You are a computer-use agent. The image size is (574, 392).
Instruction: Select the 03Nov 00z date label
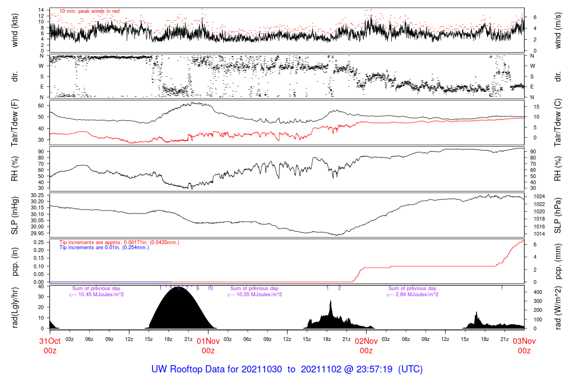point(524,346)
